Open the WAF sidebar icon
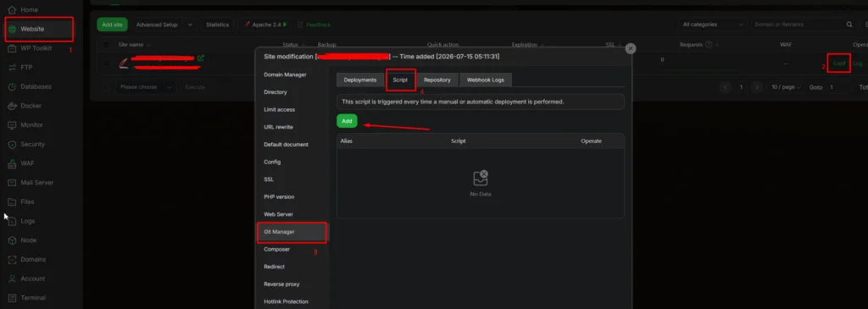The height and width of the screenshot is (309, 868). click(12, 163)
